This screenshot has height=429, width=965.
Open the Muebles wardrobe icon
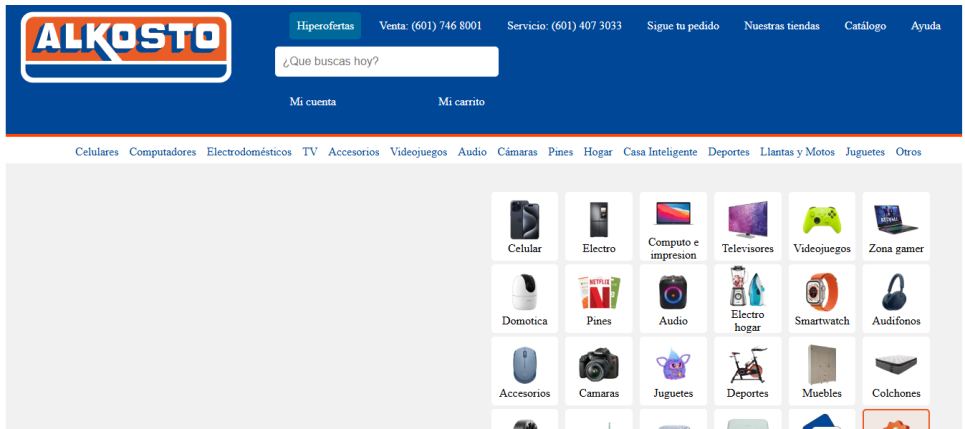(x=822, y=364)
